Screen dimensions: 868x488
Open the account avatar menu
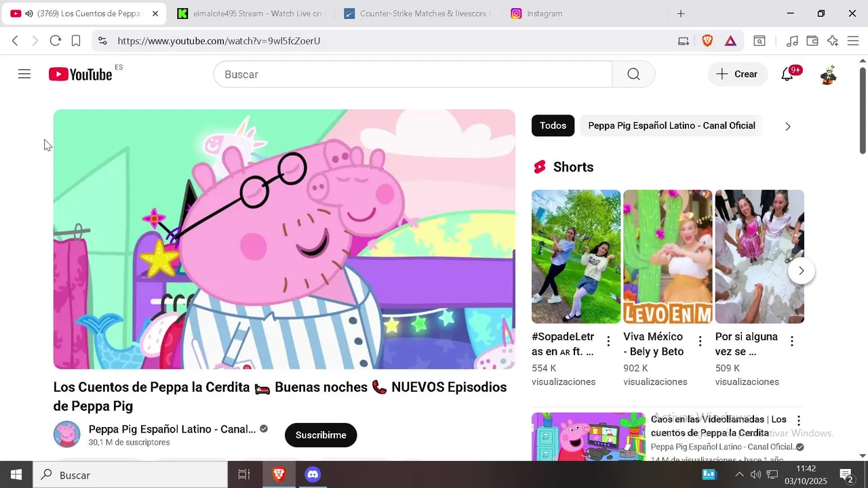[828, 75]
